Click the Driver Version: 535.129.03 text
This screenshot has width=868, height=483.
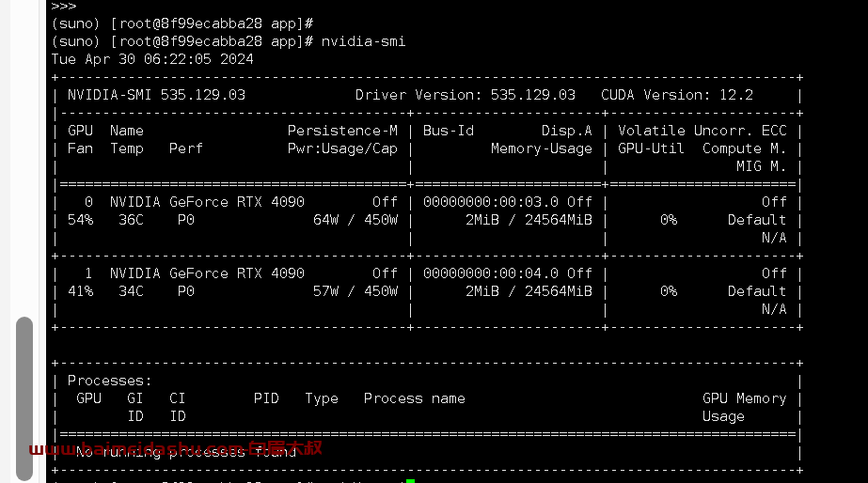point(465,95)
